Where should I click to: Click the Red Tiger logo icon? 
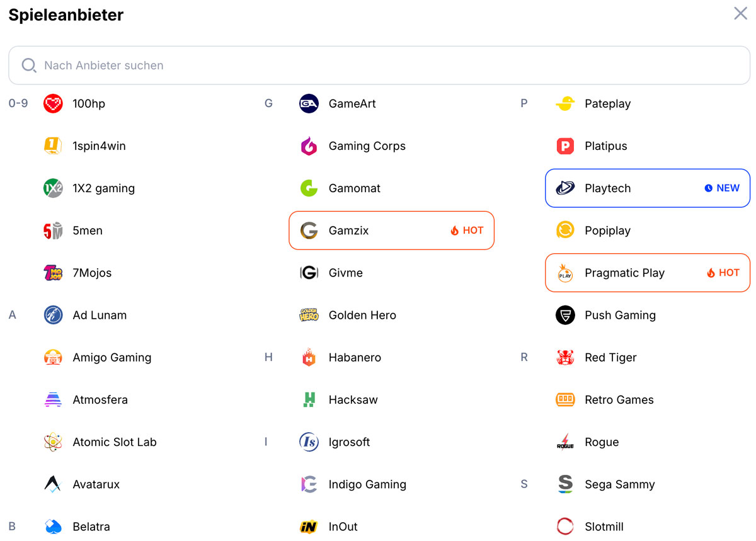(565, 357)
